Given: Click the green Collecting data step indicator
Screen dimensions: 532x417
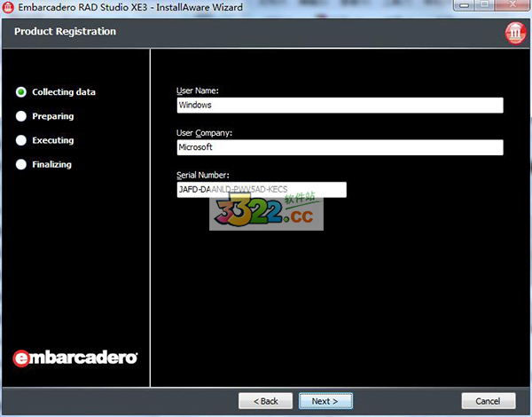Looking at the screenshot, I should point(21,92).
